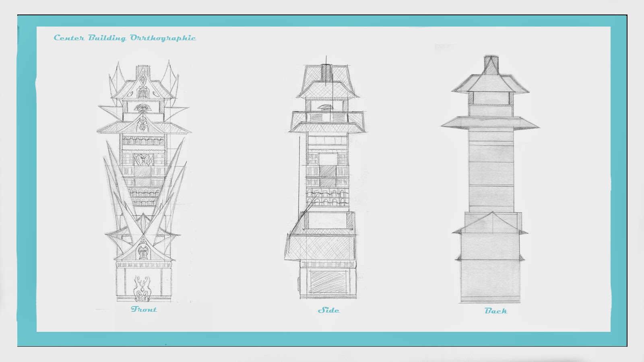Image resolution: width=644 pixels, height=362 pixels.
Task: Click the 'Front' label
Action: 144,310
